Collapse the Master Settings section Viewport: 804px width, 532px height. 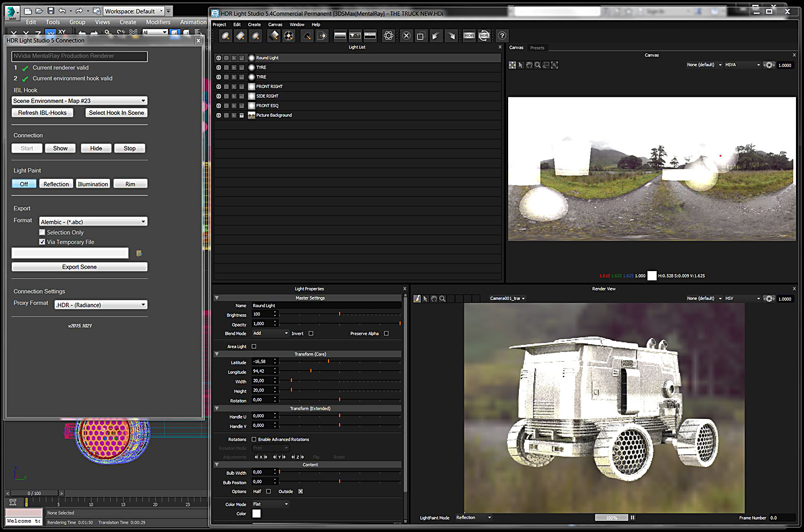coord(217,298)
